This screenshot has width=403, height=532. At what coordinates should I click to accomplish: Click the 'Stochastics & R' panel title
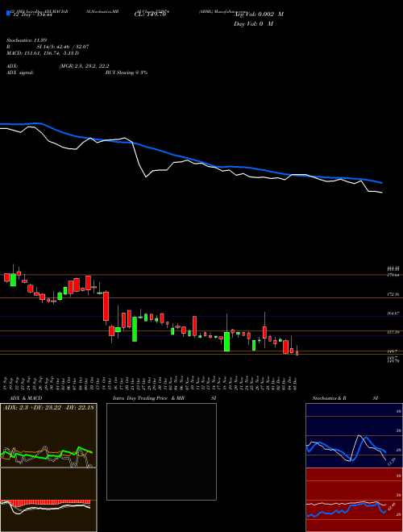[330, 398]
